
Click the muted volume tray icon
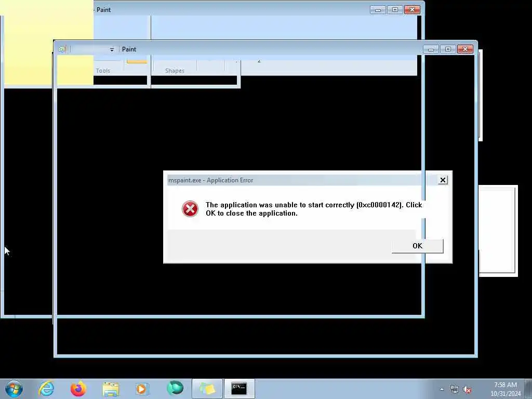tap(467, 390)
